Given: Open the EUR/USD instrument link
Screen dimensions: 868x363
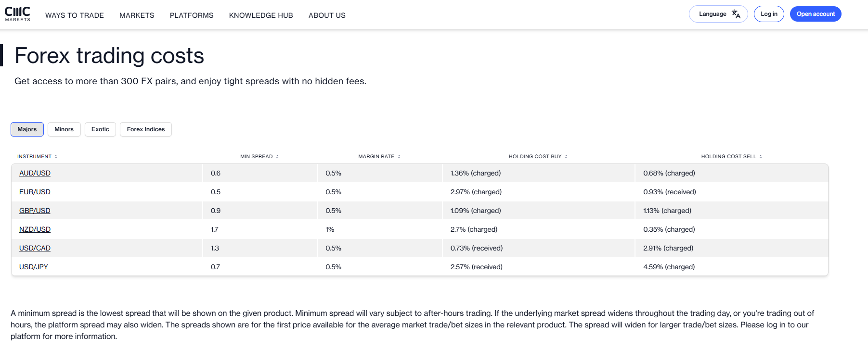Looking at the screenshot, I should pos(35,192).
